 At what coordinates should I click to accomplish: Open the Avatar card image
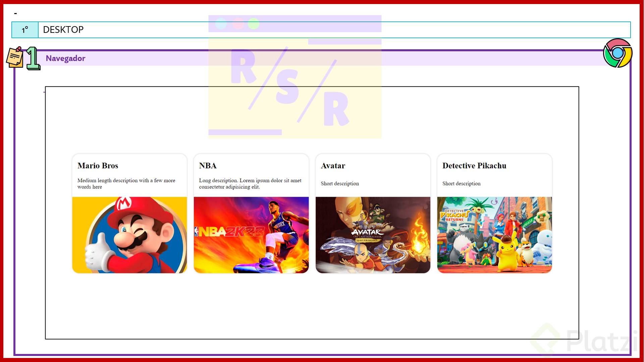point(373,235)
